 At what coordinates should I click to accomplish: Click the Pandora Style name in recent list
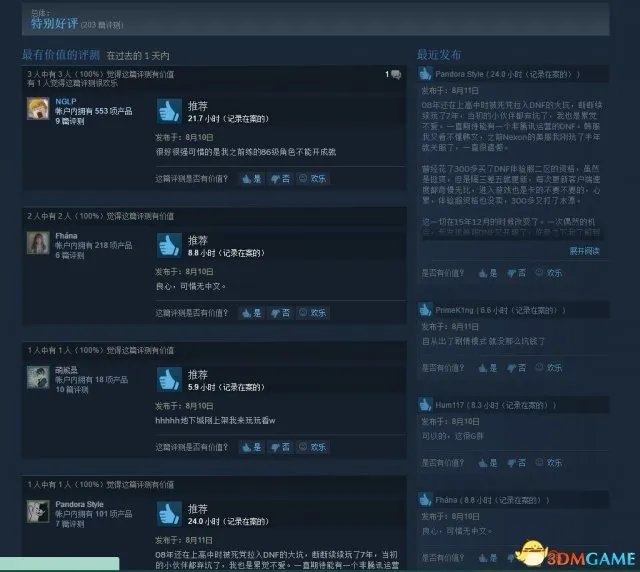[459, 74]
